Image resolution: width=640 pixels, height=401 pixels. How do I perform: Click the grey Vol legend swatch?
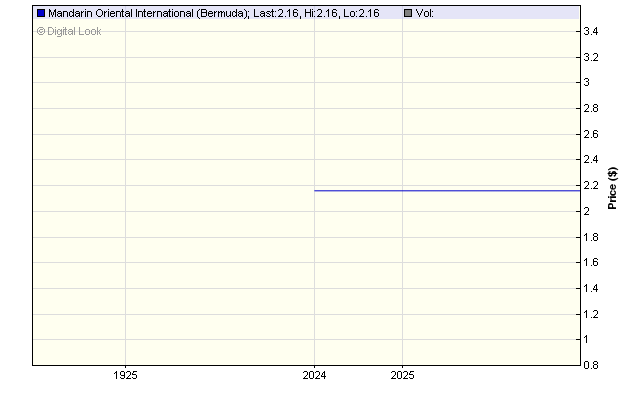pyautogui.click(x=408, y=13)
